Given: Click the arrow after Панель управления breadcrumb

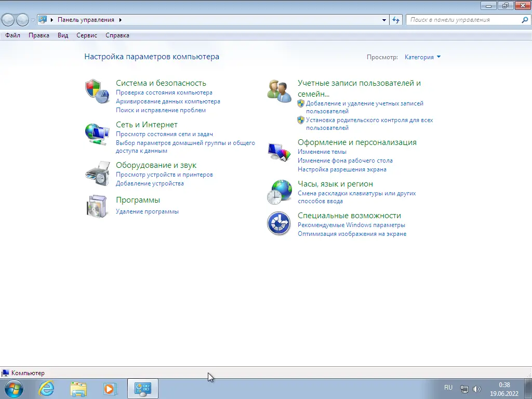Looking at the screenshot, I should tap(120, 20).
